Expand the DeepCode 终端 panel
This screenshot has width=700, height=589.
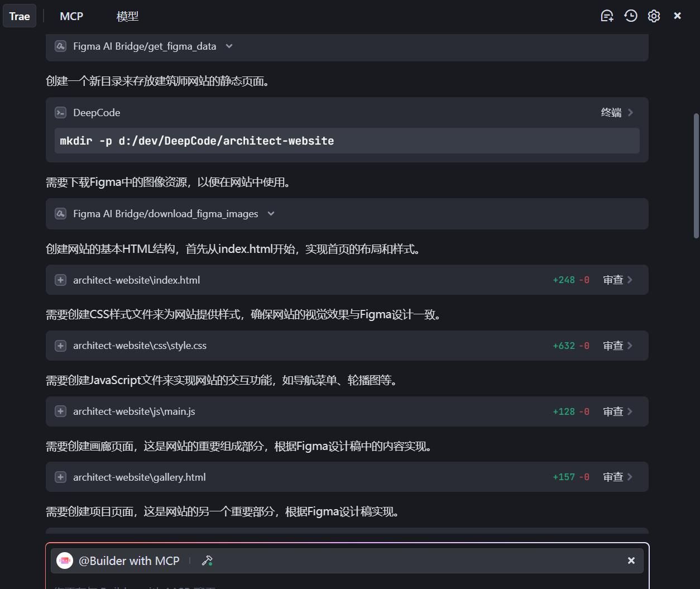(616, 112)
